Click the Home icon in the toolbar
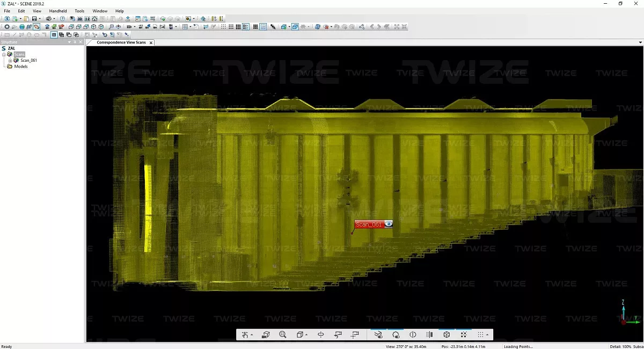Screen dimensions: 644x349 [94, 19]
